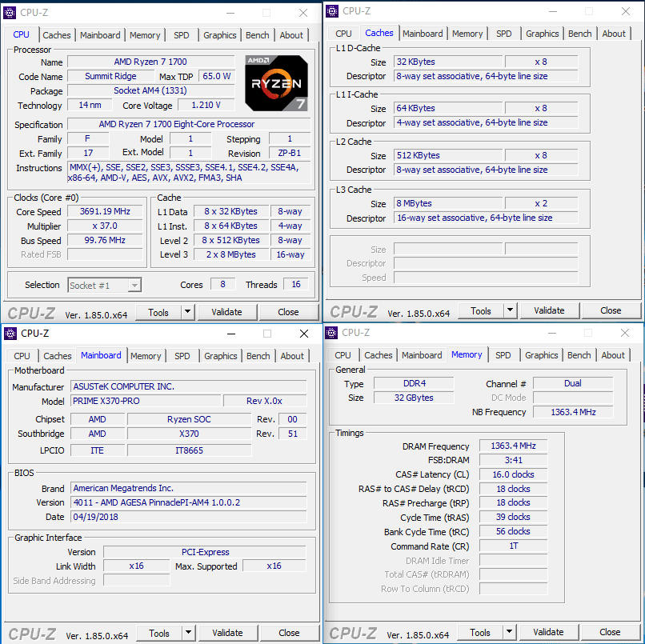
Task: Click the AMD Ryzen 7 1700 name field
Action: click(x=151, y=62)
